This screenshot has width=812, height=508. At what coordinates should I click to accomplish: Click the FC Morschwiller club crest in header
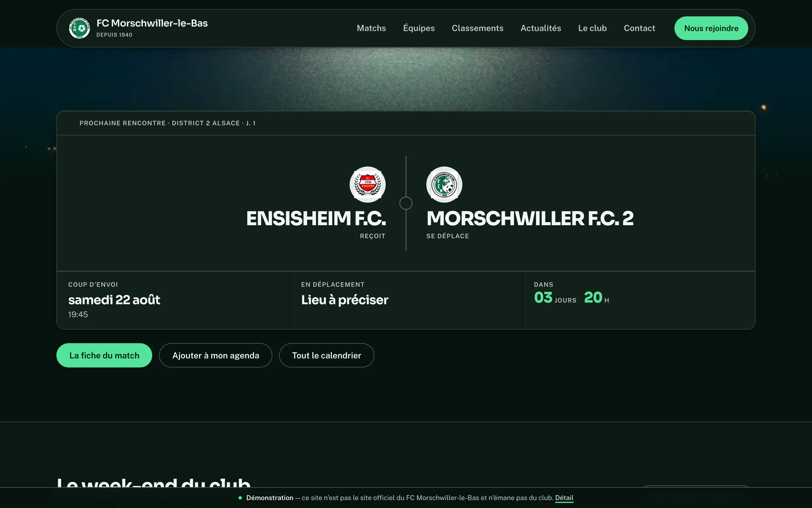[80, 28]
